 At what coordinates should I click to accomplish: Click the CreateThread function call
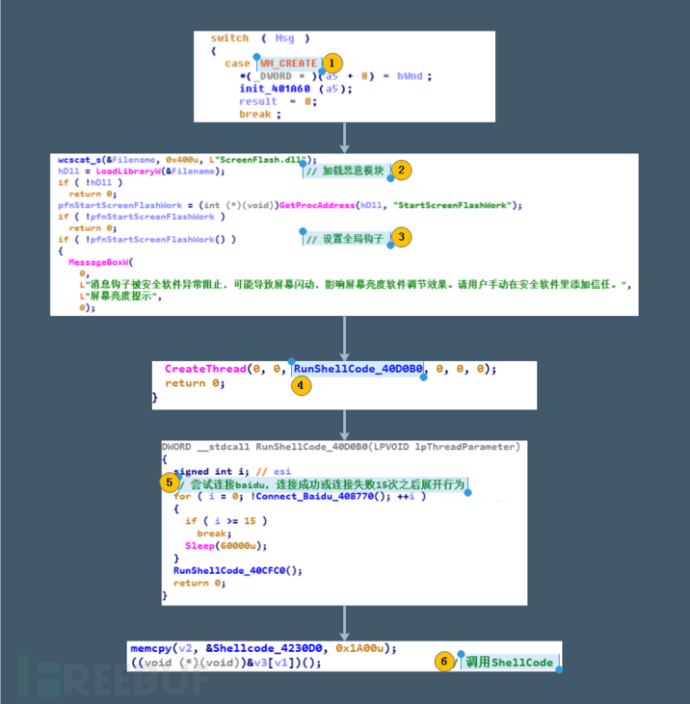point(205,369)
